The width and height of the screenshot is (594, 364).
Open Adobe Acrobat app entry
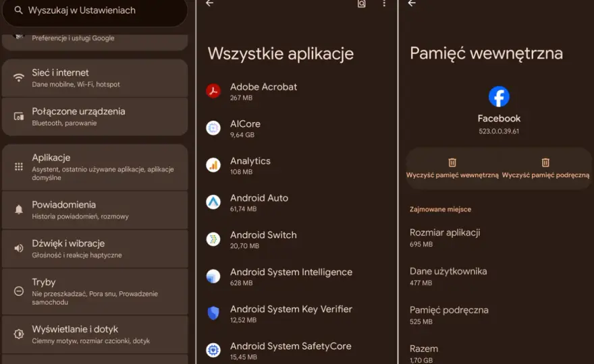click(x=296, y=91)
